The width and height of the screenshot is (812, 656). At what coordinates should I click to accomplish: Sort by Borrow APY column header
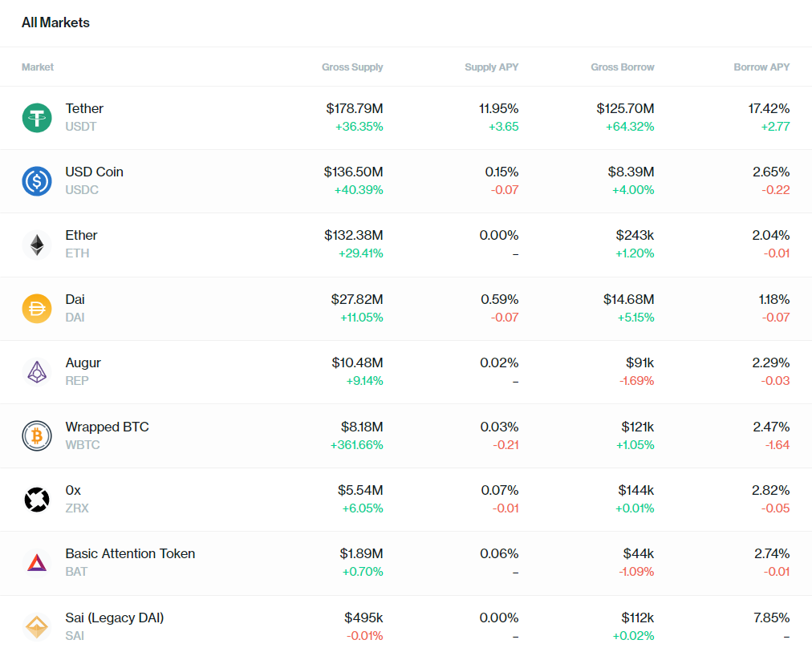tap(761, 67)
